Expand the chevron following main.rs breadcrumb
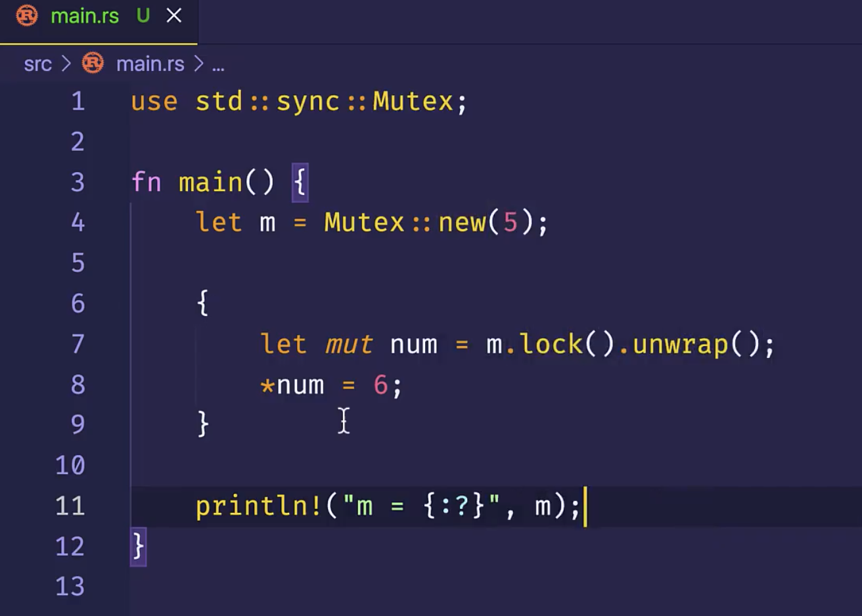Image resolution: width=862 pixels, height=616 pixels. pos(198,64)
